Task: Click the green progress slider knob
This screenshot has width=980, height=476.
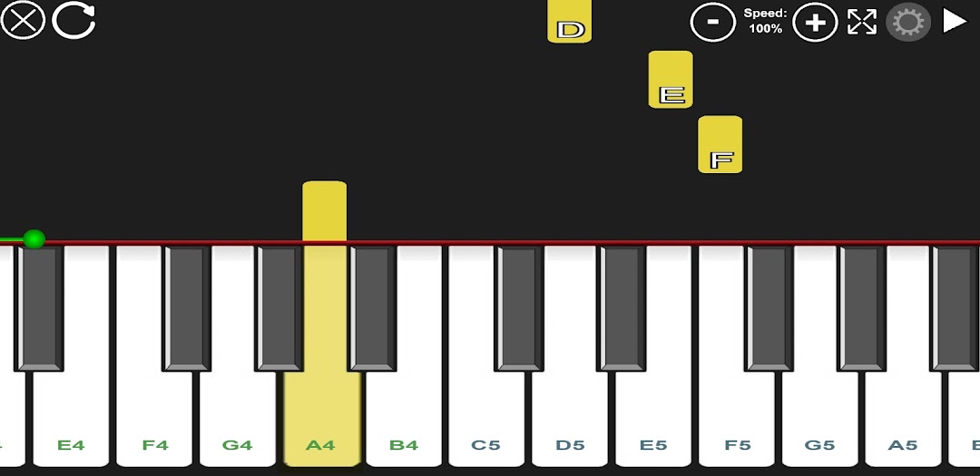Action: point(34,238)
